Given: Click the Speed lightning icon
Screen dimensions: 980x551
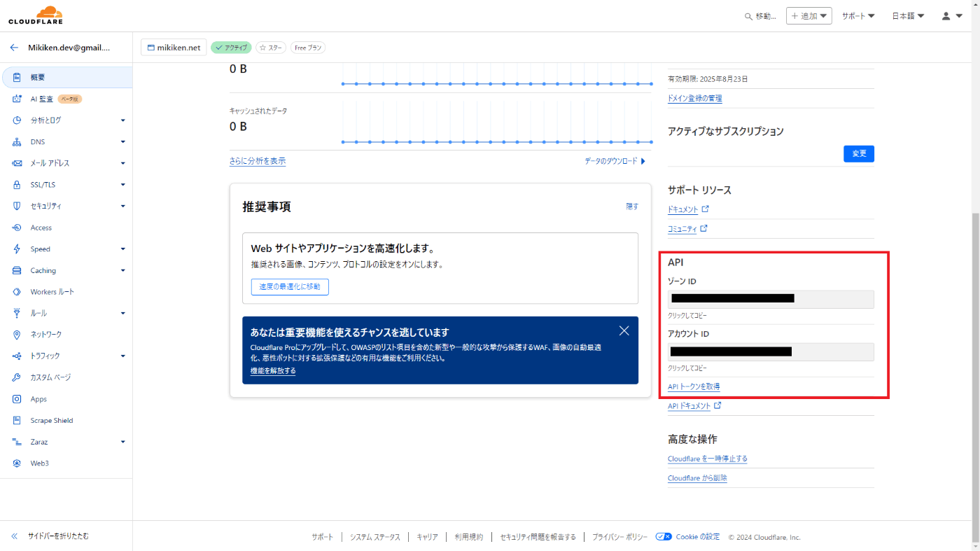Looking at the screenshot, I should tap(17, 249).
